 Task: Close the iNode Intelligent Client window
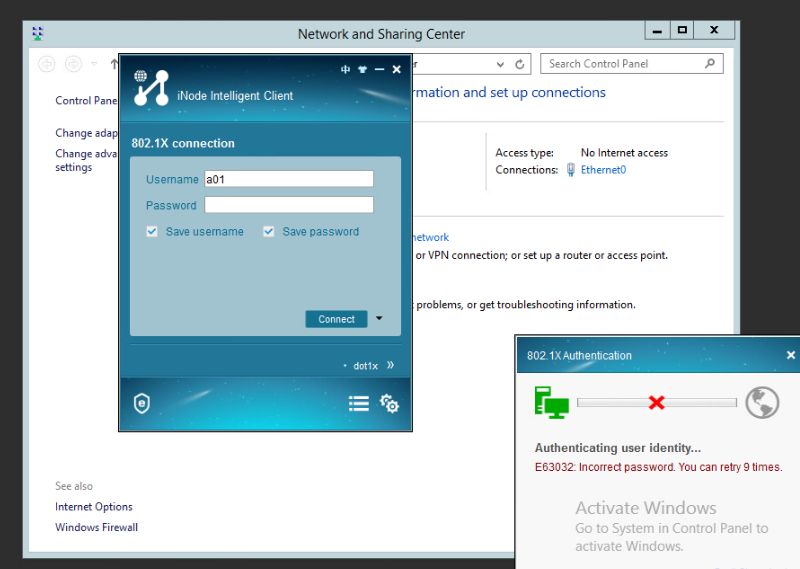(396, 69)
